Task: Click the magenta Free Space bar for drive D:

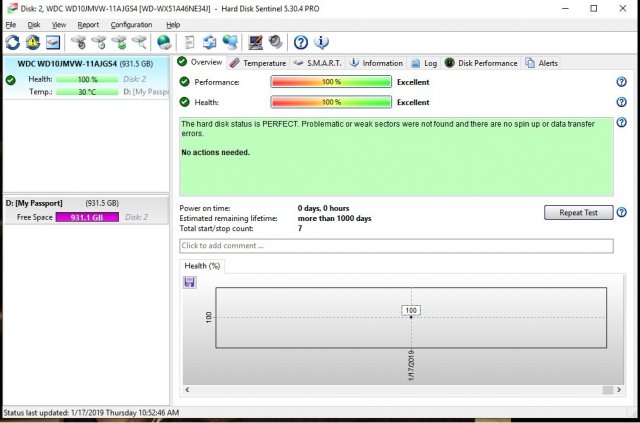Action: click(x=88, y=217)
